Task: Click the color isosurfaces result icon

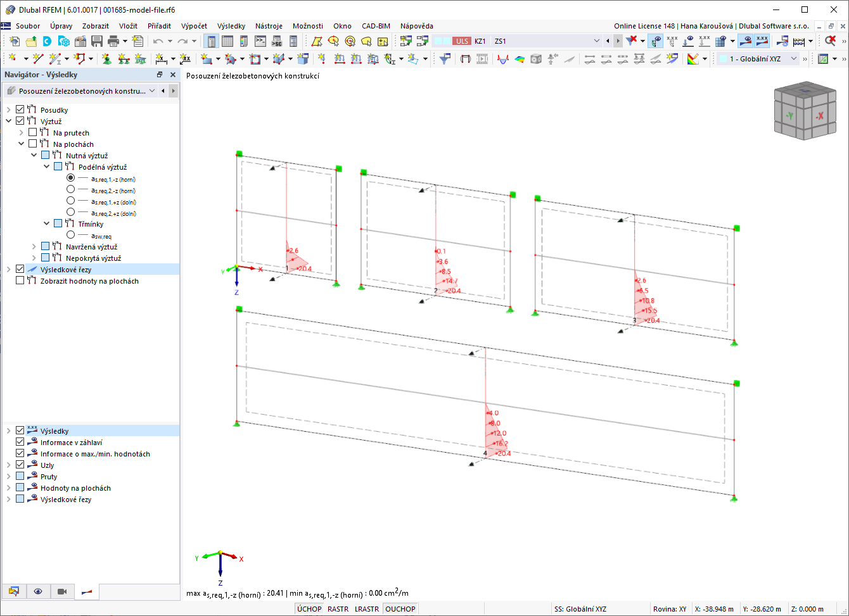Action: coord(520,59)
